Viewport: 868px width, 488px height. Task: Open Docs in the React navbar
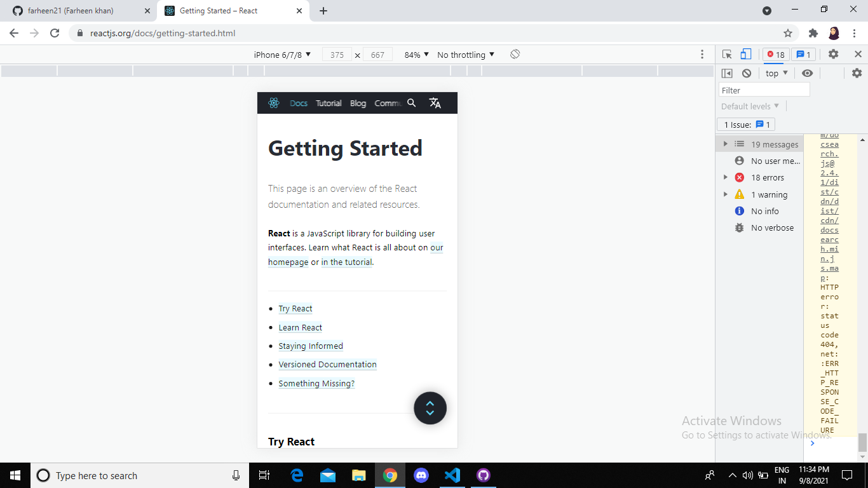coord(299,103)
